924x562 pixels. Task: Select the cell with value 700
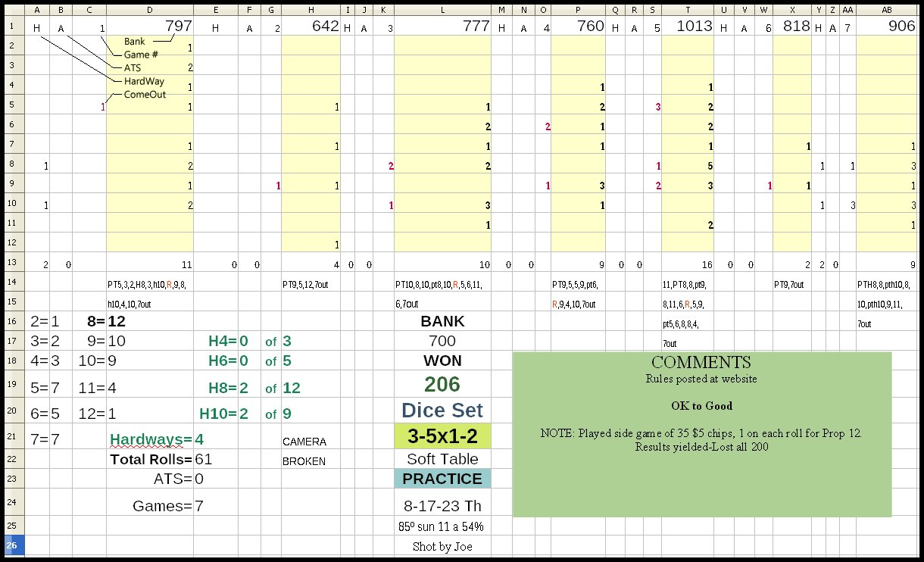tap(442, 341)
